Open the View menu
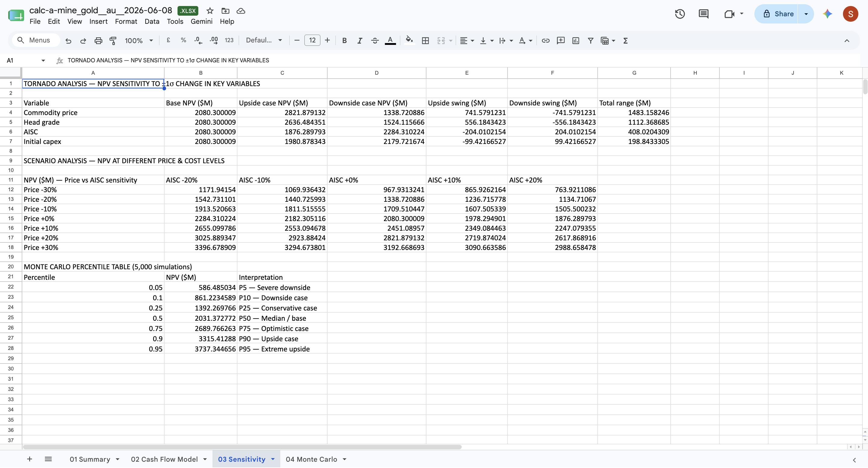The height and width of the screenshot is (468, 868). [x=74, y=22]
